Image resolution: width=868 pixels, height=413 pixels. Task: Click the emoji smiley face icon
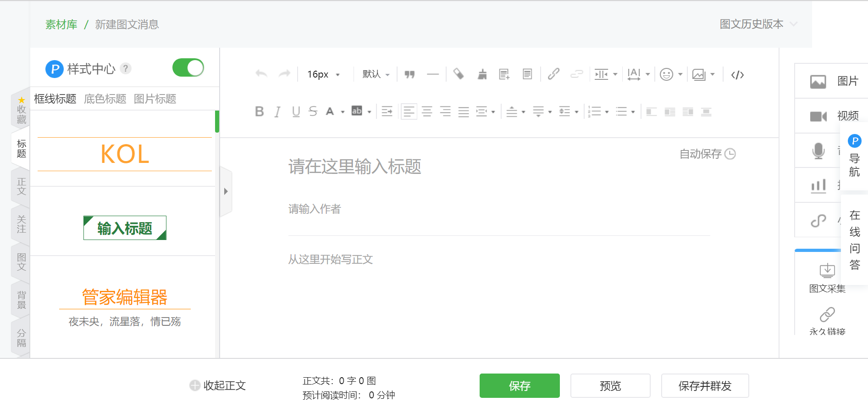tap(666, 74)
